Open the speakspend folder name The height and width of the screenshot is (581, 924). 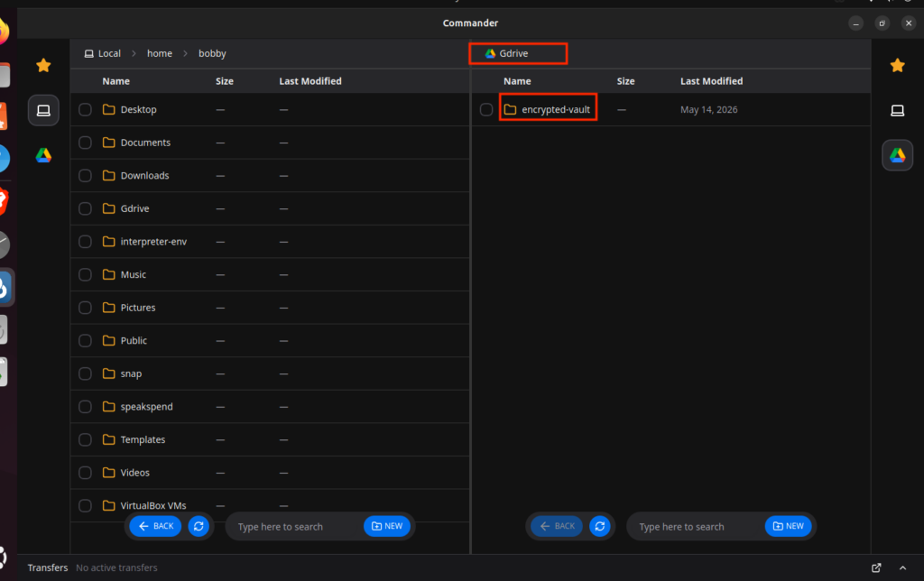[x=147, y=407]
